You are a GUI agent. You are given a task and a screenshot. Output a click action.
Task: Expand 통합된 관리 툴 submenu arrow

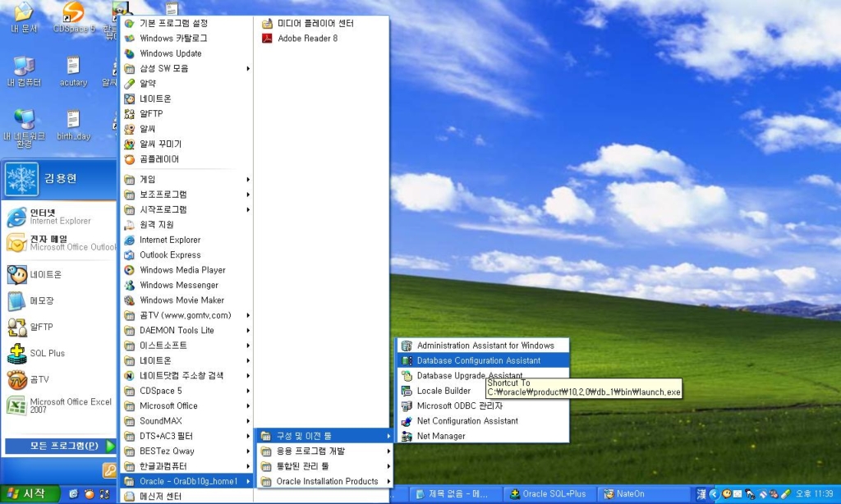point(388,466)
